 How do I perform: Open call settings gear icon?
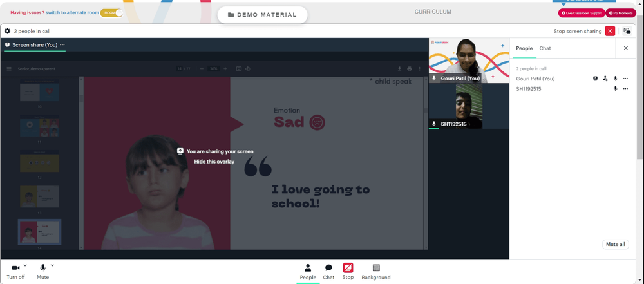point(7,31)
